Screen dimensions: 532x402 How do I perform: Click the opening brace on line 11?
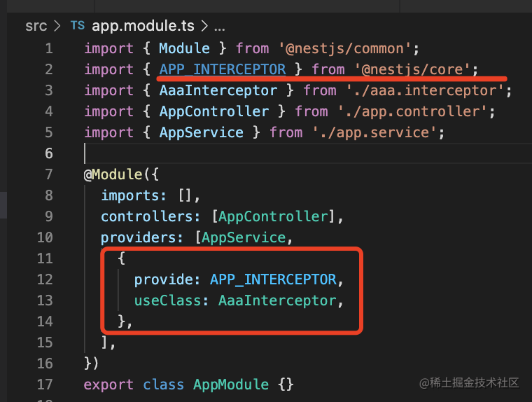point(122,258)
